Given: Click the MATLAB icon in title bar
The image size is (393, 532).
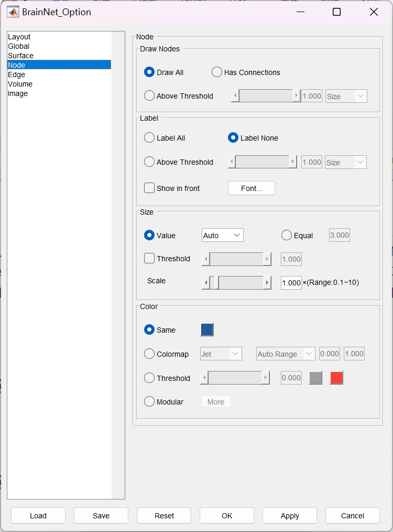Looking at the screenshot, I should click(13, 12).
